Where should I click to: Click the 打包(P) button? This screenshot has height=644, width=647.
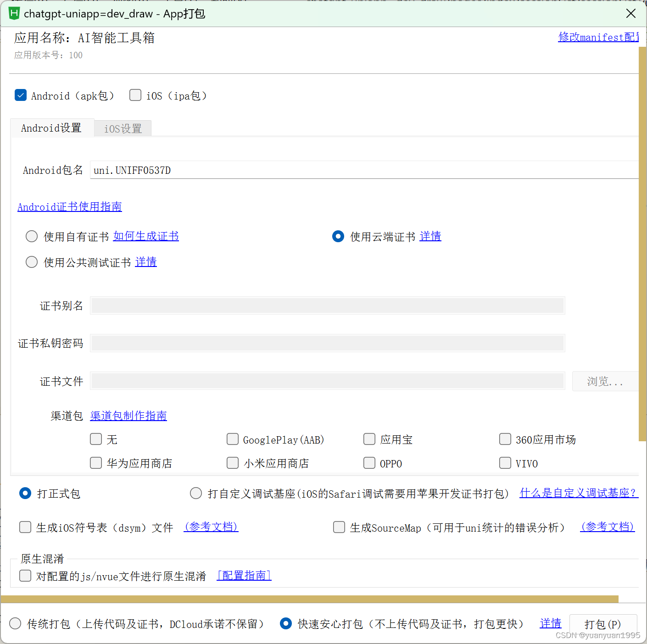[x=603, y=624]
